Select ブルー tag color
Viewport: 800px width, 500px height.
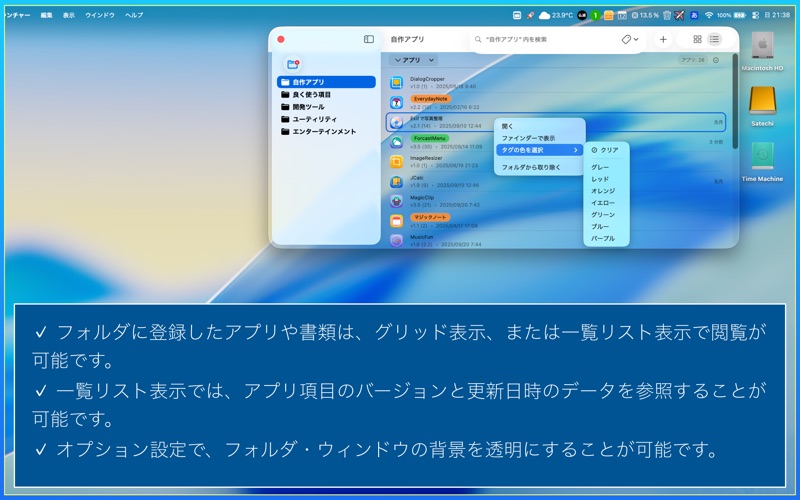click(606, 227)
